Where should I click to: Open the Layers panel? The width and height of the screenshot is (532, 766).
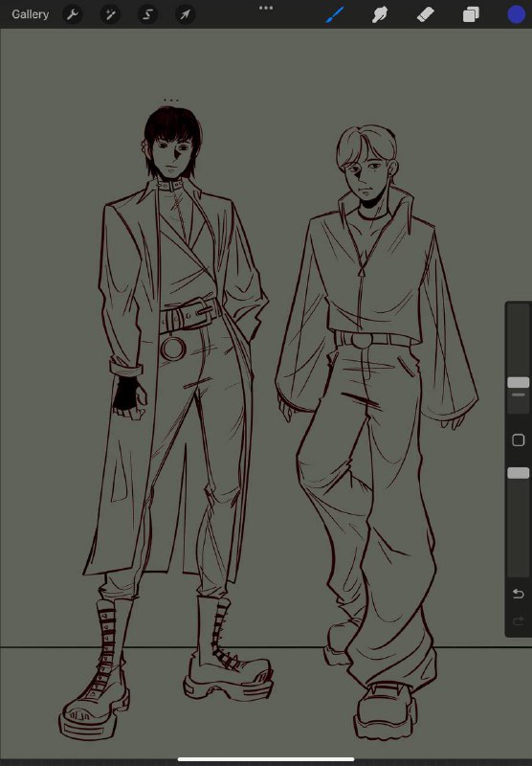(471, 14)
